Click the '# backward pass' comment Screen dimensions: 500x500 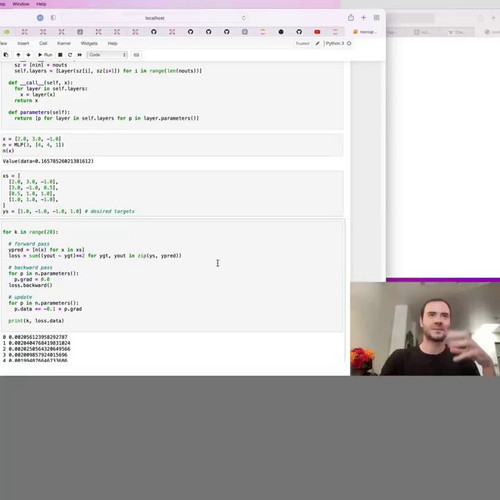tap(30, 267)
